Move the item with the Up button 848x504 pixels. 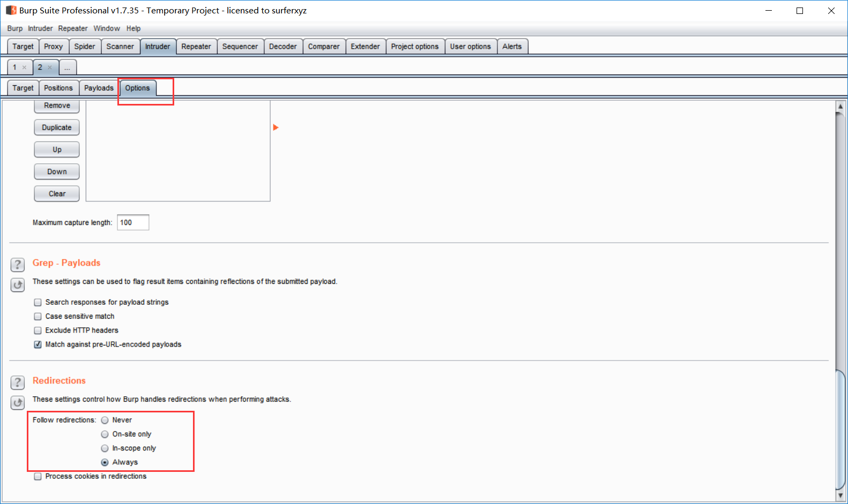click(x=57, y=149)
